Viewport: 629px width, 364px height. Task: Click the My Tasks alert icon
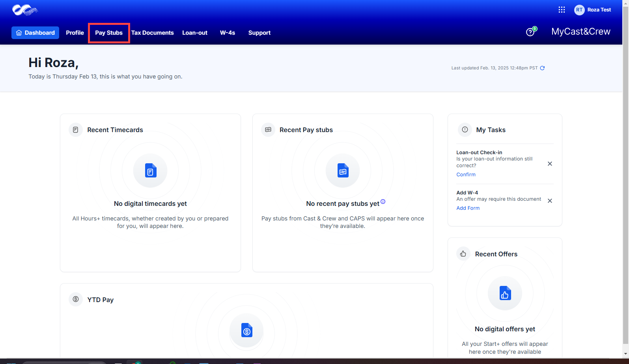point(465,130)
